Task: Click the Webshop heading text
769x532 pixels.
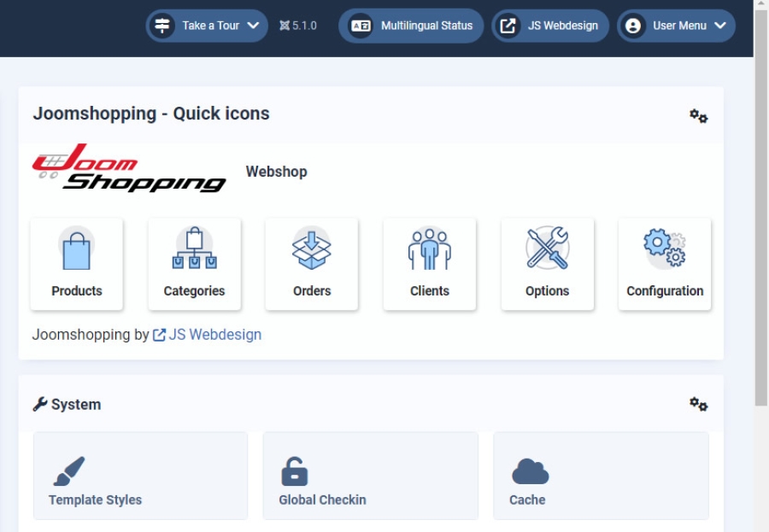Action: 276,172
